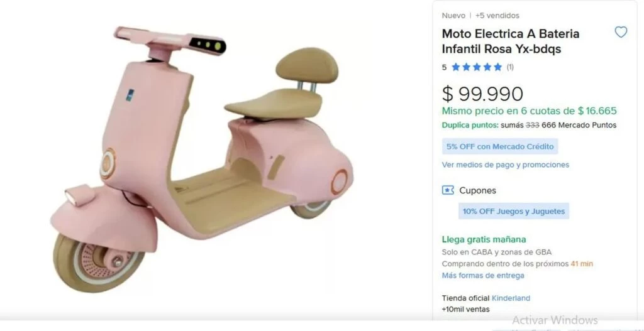The height and width of the screenshot is (331, 644).
Task: Click the Moto Electrica product title
Action: (510, 41)
